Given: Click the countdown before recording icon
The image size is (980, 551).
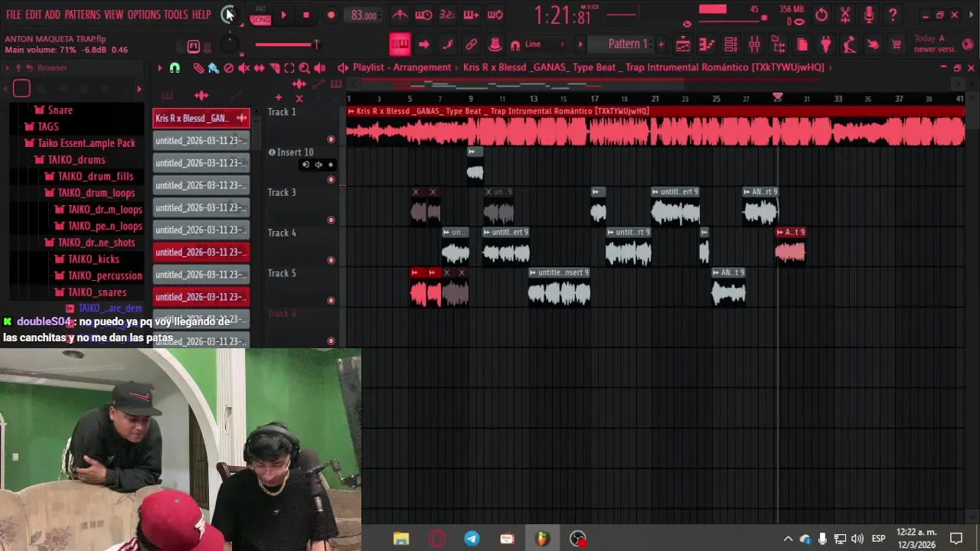Looking at the screenshot, I should [447, 15].
